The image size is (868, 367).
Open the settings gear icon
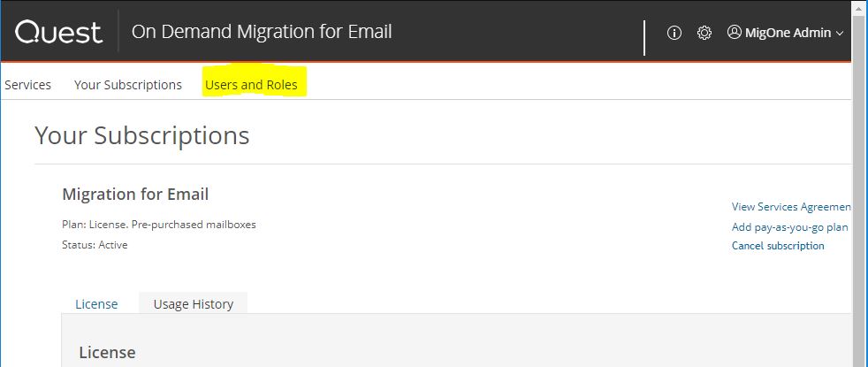[704, 33]
